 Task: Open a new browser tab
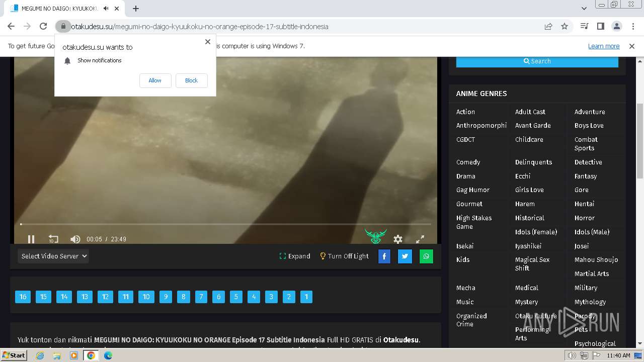pyautogui.click(x=136, y=9)
